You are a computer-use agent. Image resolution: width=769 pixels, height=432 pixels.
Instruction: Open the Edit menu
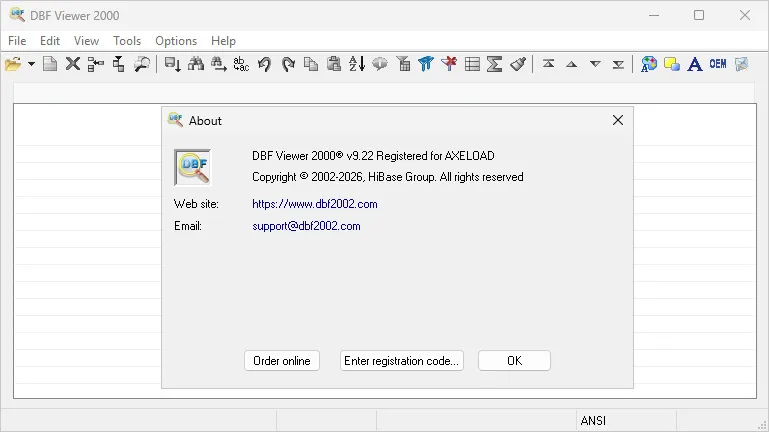click(x=50, y=41)
